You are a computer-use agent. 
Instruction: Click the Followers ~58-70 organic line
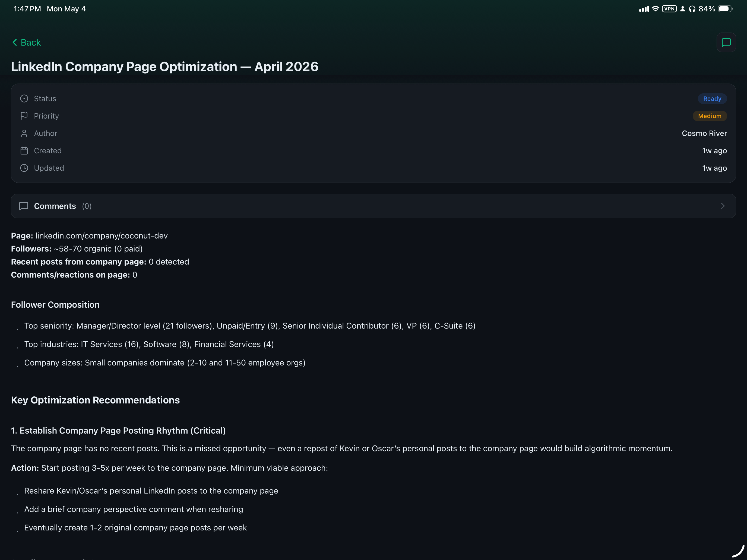77,249
